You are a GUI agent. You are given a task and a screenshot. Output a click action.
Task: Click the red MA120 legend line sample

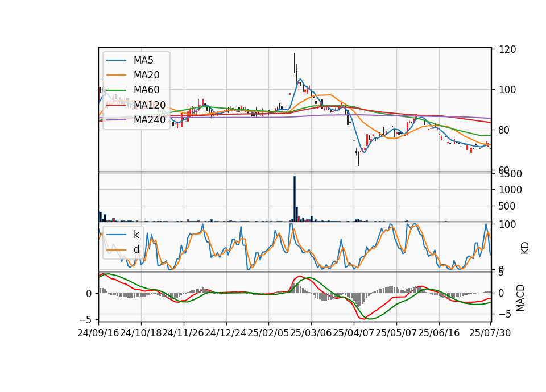pyautogui.click(x=116, y=105)
